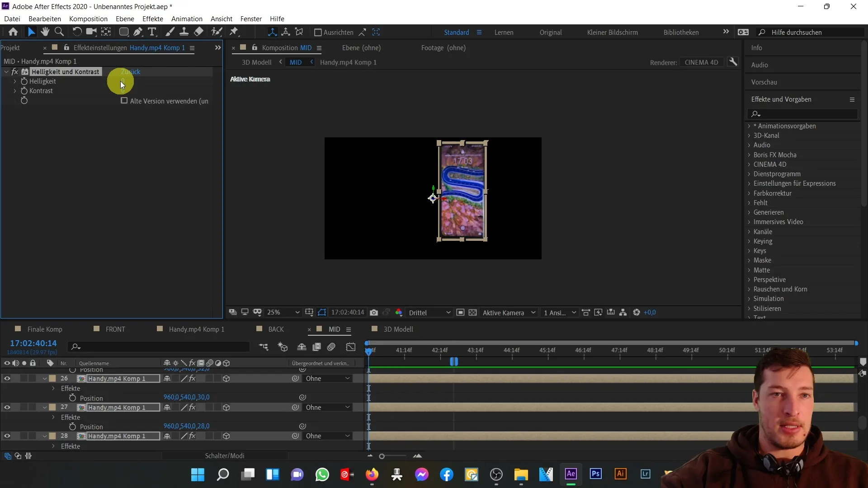
Task: Click the effects and presets search field
Action: (x=802, y=114)
